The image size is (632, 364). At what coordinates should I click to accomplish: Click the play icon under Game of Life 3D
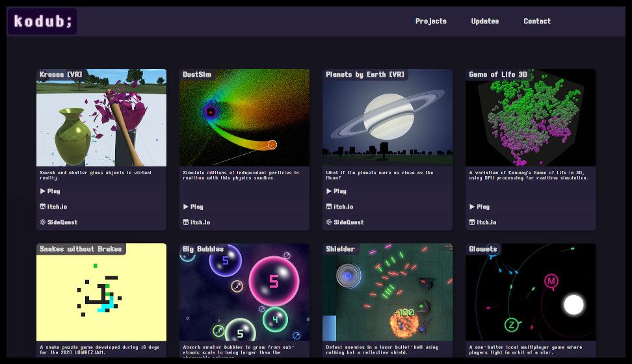point(471,207)
